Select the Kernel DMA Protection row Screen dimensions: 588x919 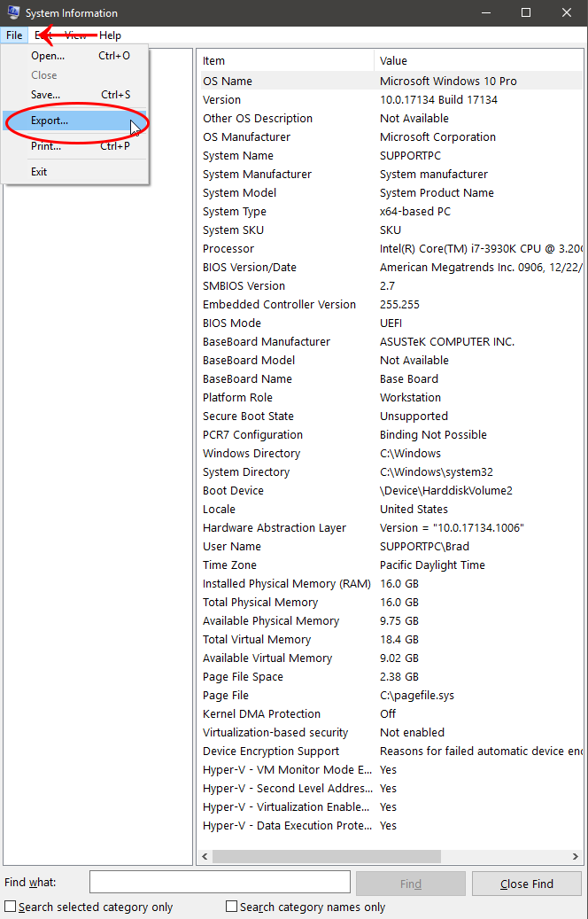click(391, 714)
